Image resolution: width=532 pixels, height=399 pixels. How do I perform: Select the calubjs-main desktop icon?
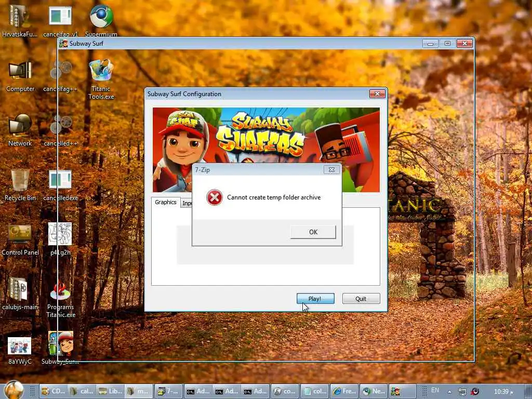tap(20, 294)
